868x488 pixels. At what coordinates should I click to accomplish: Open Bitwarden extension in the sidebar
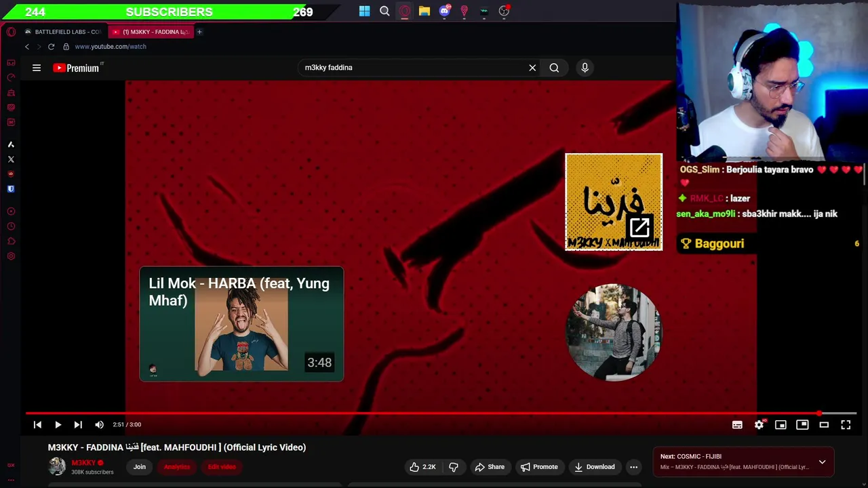11,189
